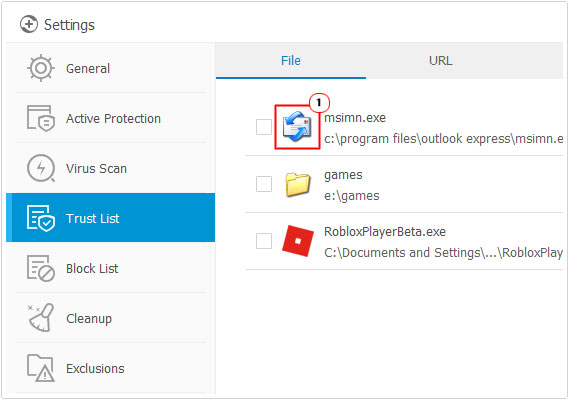Tick the games folder checkbox
The width and height of the screenshot is (569, 400).
[264, 184]
